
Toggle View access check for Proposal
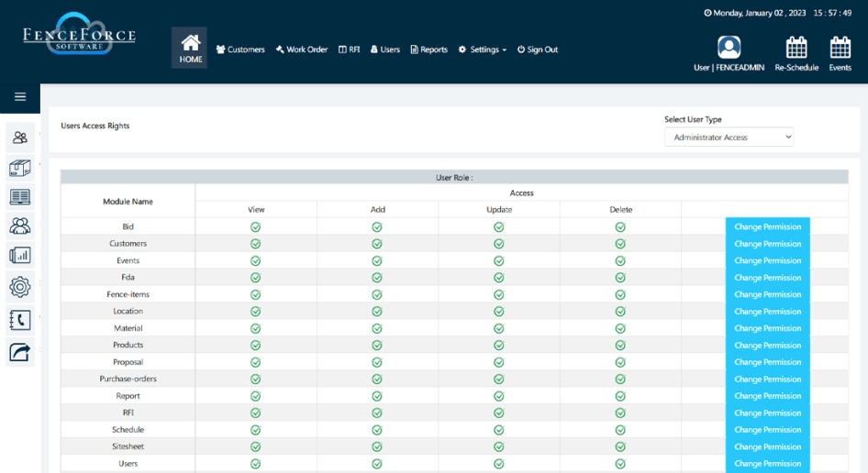point(256,362)
